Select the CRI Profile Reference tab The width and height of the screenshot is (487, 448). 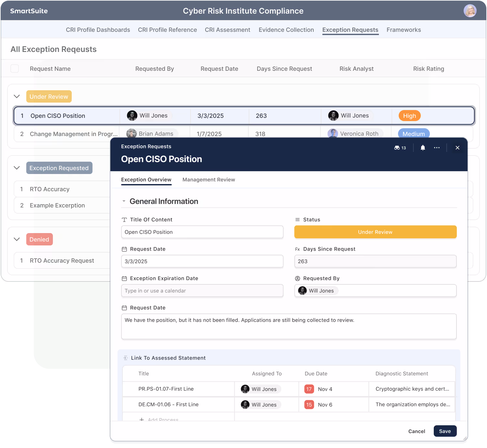[168, 30]
